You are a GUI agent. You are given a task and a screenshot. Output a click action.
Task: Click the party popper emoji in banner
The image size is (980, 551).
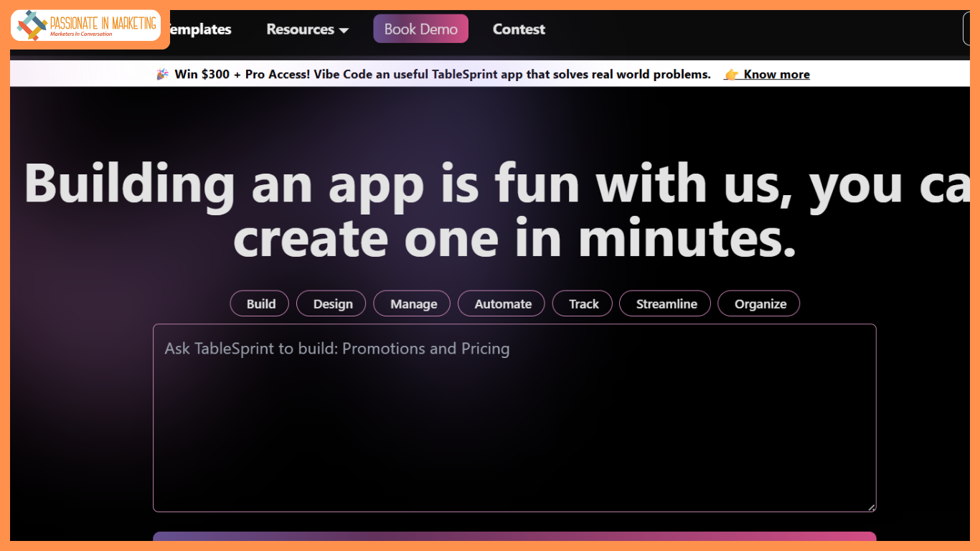(x=163, y=74)
